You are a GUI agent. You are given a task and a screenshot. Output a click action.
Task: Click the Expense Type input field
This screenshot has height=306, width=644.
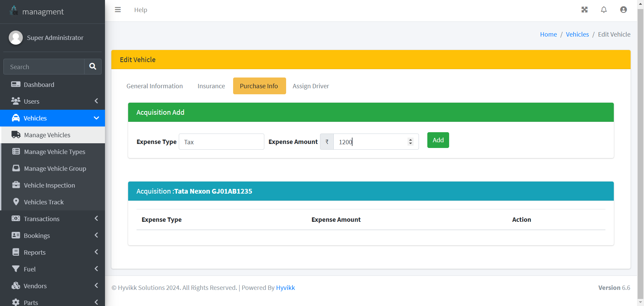221,142
